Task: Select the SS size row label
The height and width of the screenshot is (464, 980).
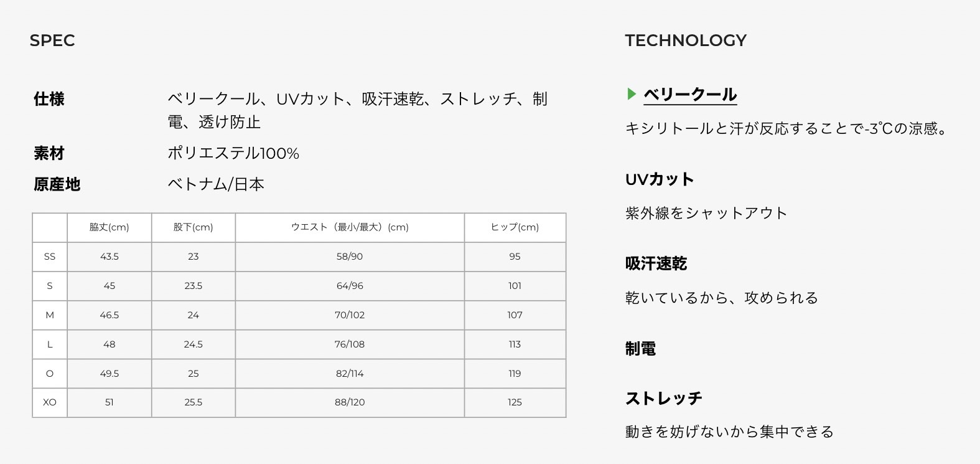Action: pos(50,257)
